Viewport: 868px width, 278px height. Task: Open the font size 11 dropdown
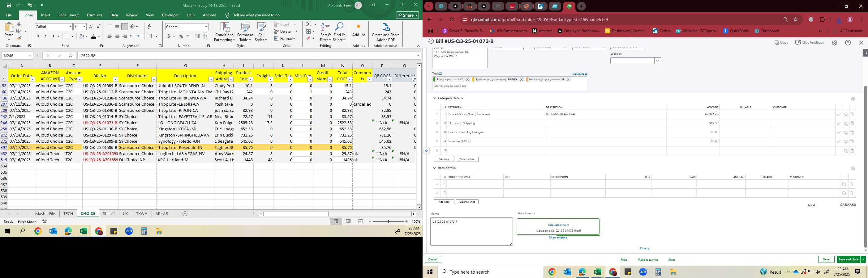(84, 27)
